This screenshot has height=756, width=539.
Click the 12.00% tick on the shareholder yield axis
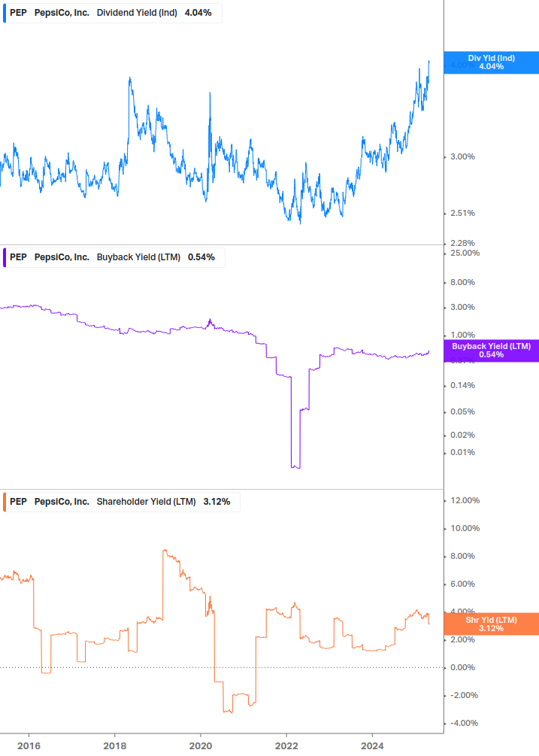[x=465, y=501]
